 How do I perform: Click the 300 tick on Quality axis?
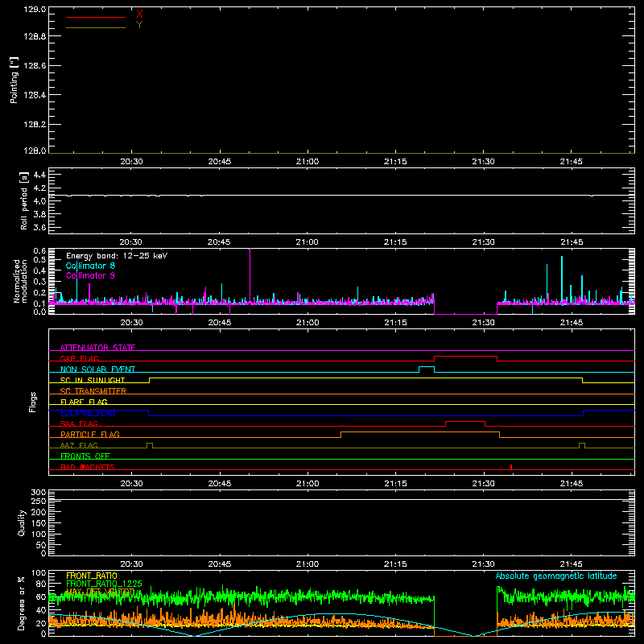point(39,493)
